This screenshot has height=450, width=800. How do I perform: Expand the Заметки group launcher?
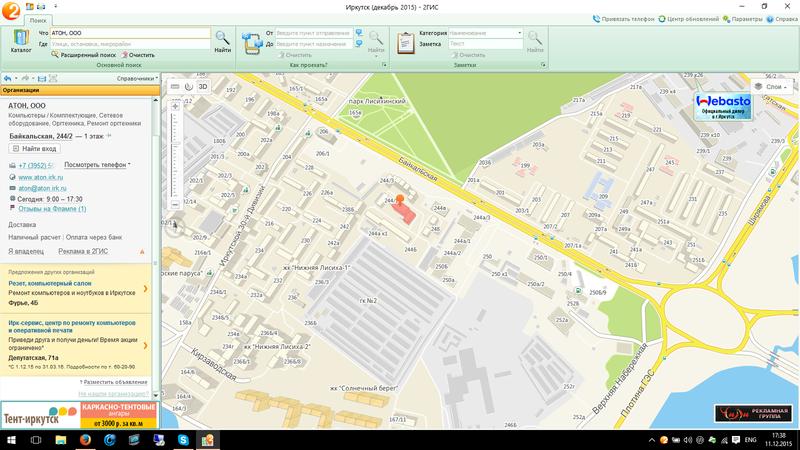coord(543,65)
